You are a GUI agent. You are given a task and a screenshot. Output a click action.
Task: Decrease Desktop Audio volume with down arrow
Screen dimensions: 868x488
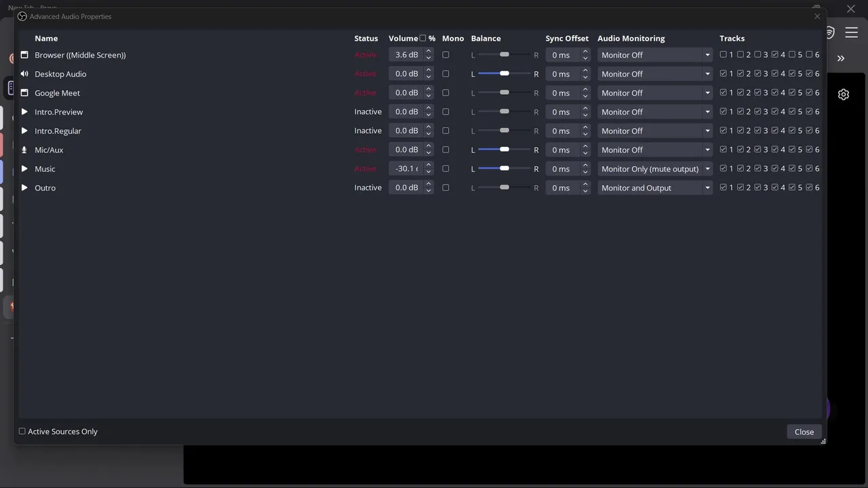pos(429,77)
